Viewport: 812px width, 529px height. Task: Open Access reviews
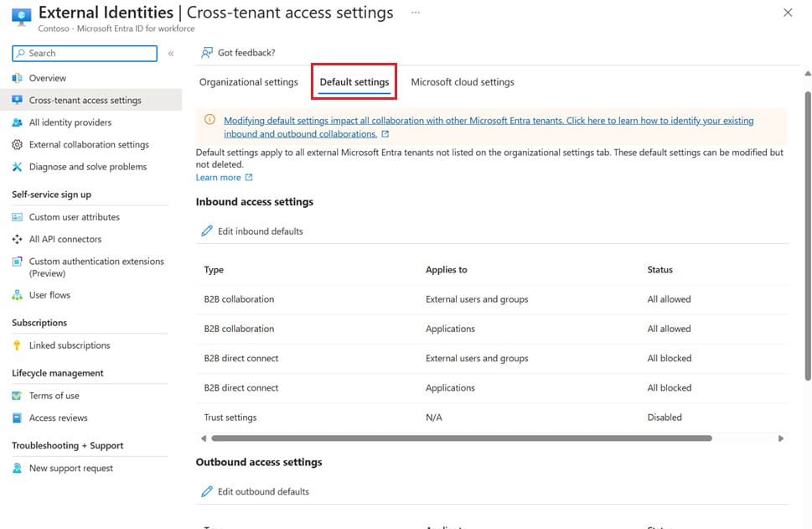58,417
